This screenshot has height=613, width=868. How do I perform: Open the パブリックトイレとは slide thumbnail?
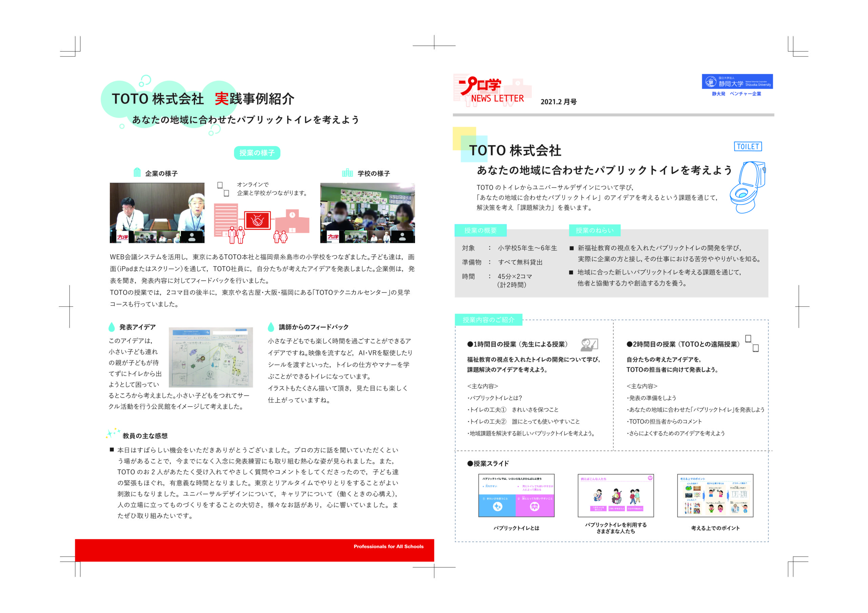click(x=516, y=495)
